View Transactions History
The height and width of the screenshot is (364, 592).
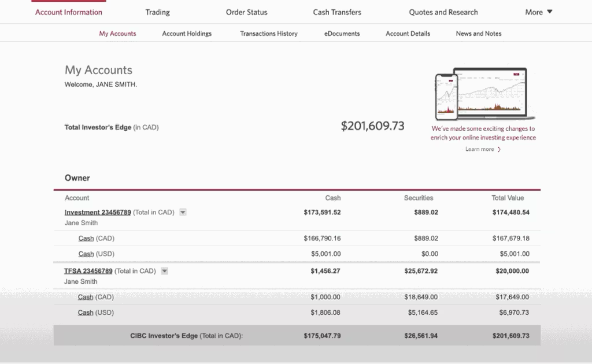pyautogui.click(x=269, y=34)
